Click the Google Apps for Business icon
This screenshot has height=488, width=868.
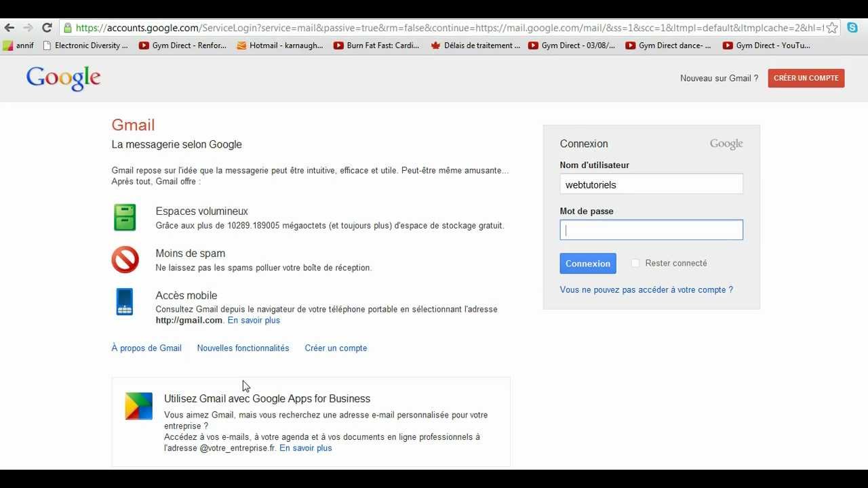coord(138,406)
